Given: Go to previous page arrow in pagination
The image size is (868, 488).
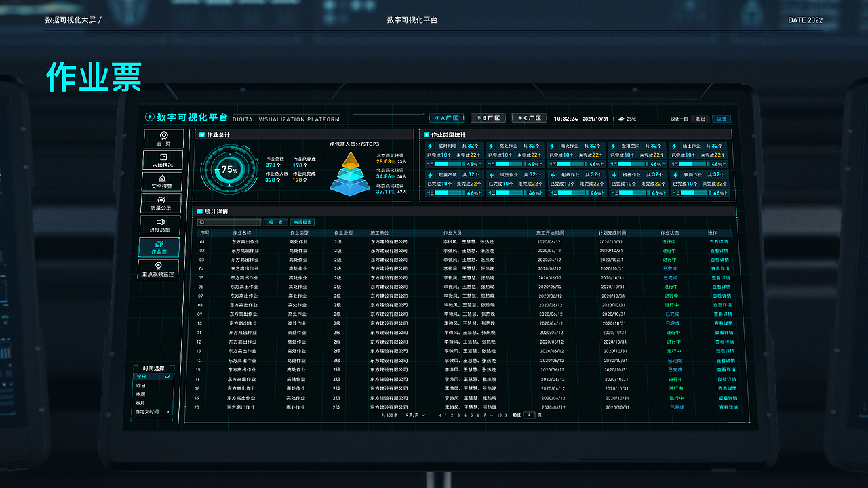Looking at the screenshot, I should click(440, 415).
